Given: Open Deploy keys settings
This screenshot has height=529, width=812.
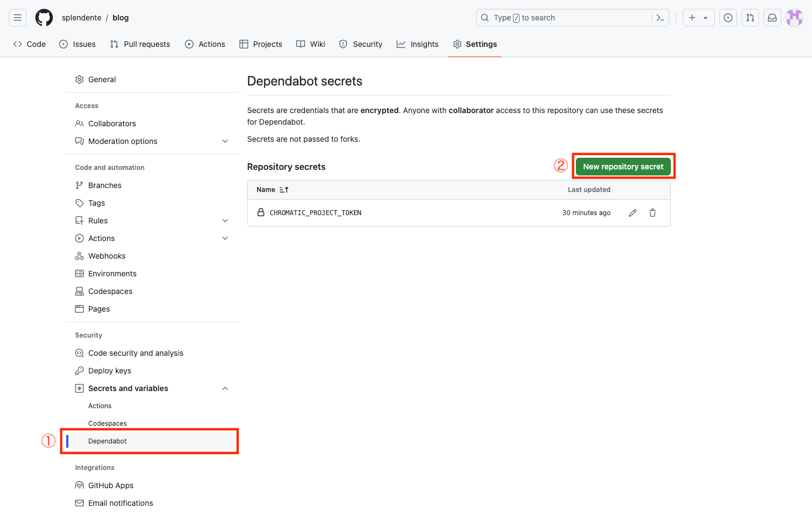Looking at the screenshot, I should (152, 371).
